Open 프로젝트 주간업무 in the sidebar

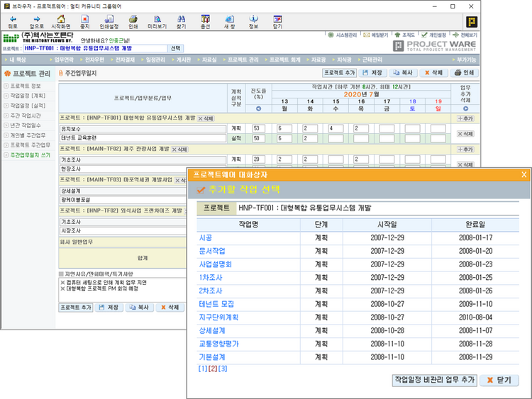31,145
